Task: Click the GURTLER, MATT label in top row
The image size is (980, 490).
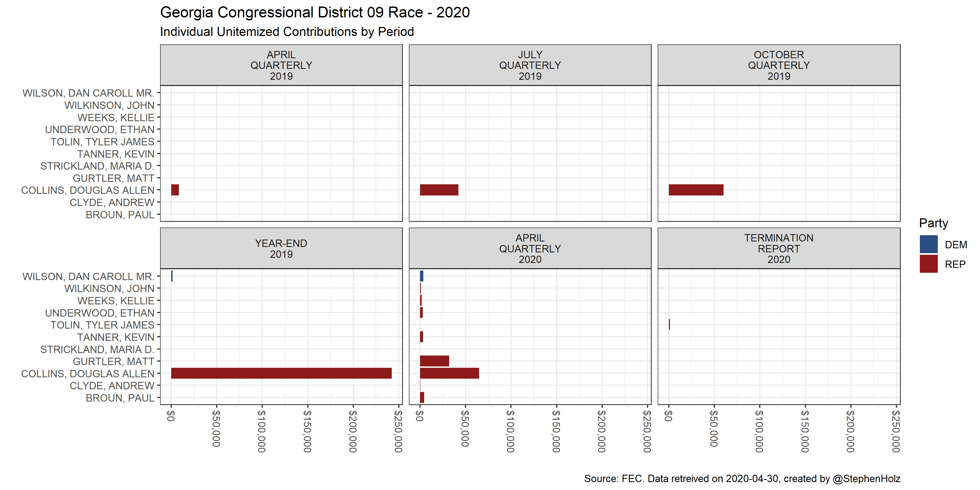Action: tap(113, 178)
